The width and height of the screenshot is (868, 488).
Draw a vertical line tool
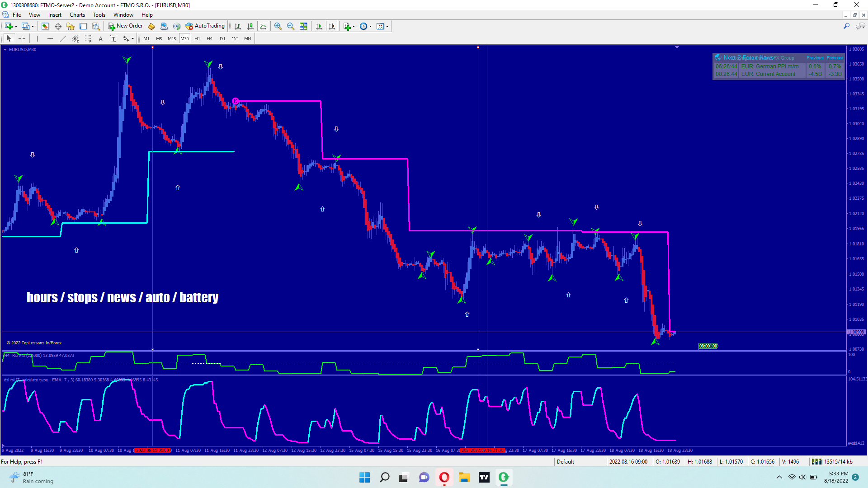click(37, 39)
